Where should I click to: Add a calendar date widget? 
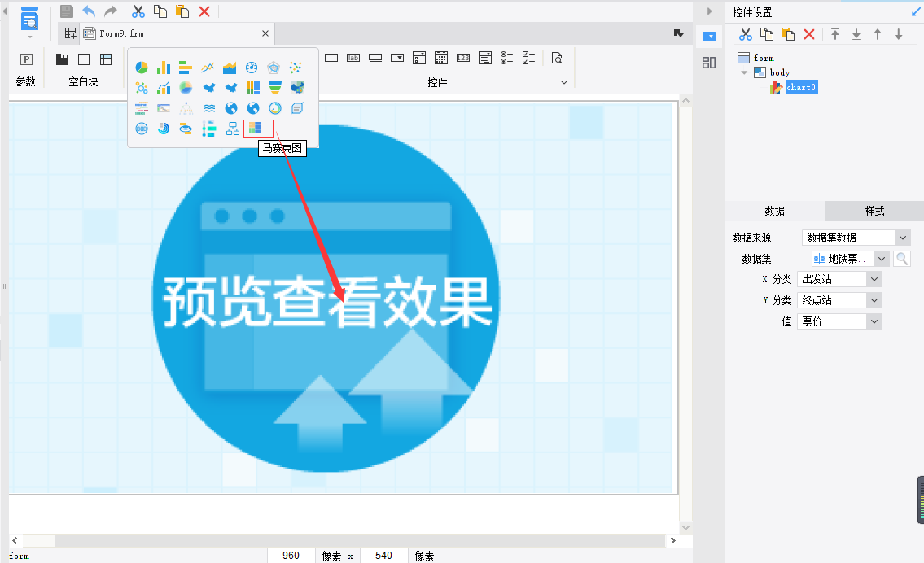[440, 58]
